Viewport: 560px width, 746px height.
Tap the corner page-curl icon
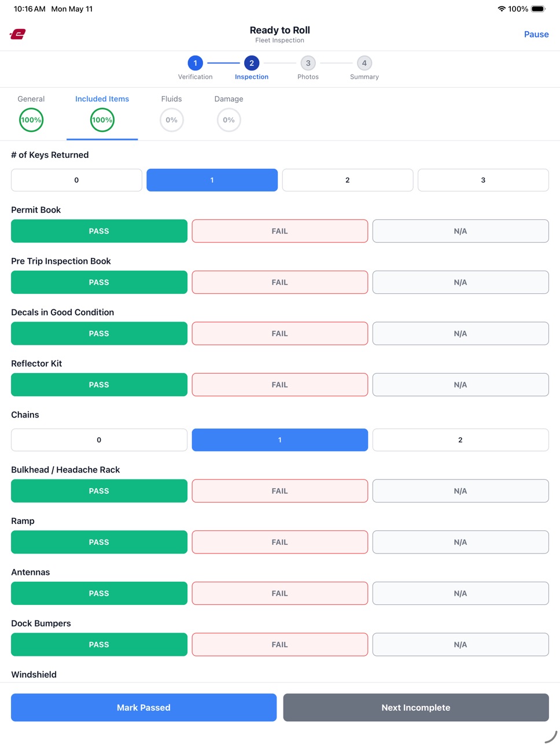(551, 737)
